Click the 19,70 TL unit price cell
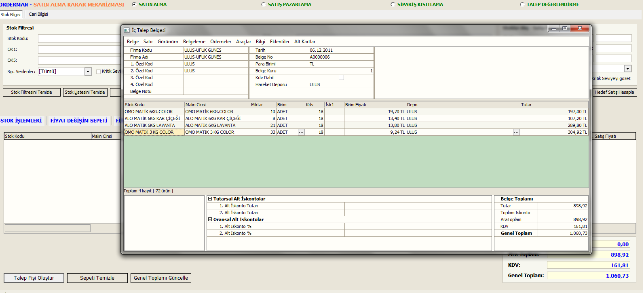Viewport: 644px width, 293px height. pos(375,112)
